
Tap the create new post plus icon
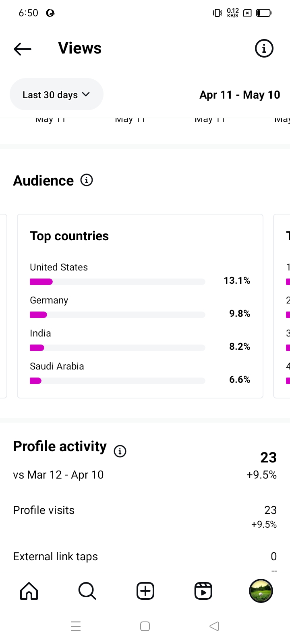(145, 591)
